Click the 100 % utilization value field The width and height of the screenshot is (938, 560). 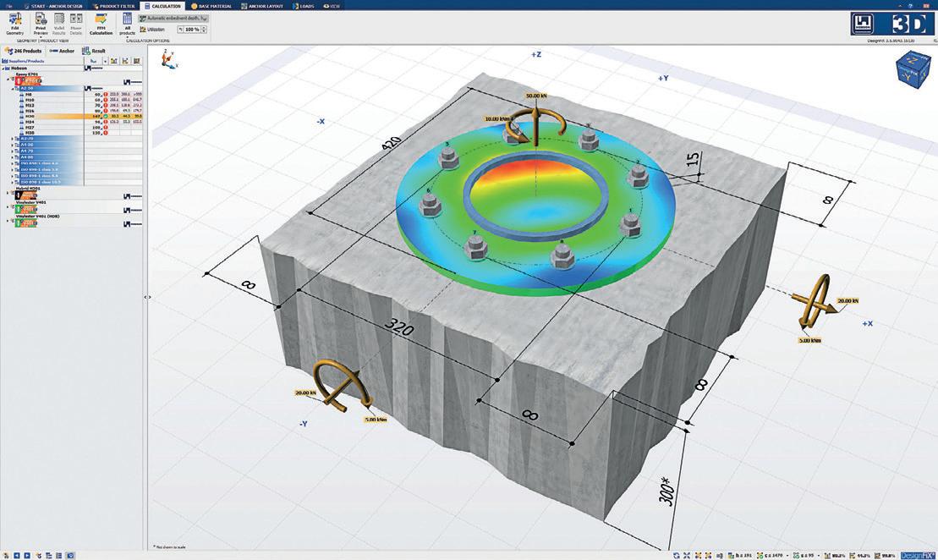pyautogui.click(x=191, y=30)
